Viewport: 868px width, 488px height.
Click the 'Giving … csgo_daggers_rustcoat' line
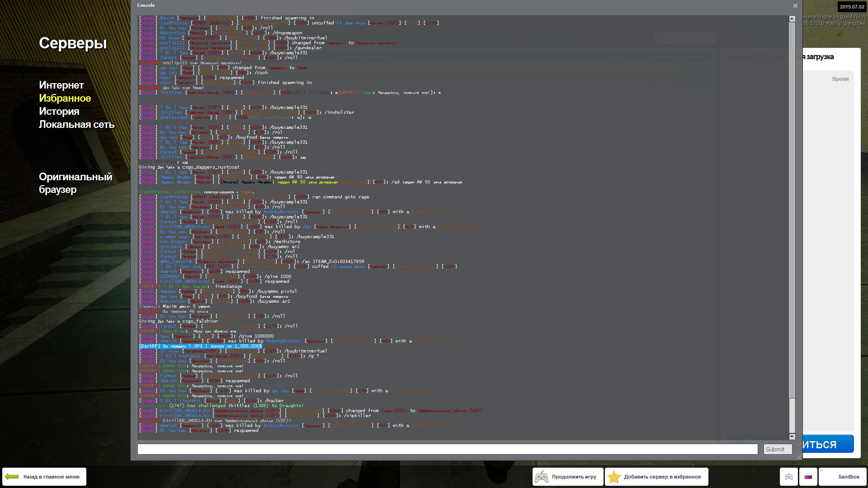coord(189,167)
